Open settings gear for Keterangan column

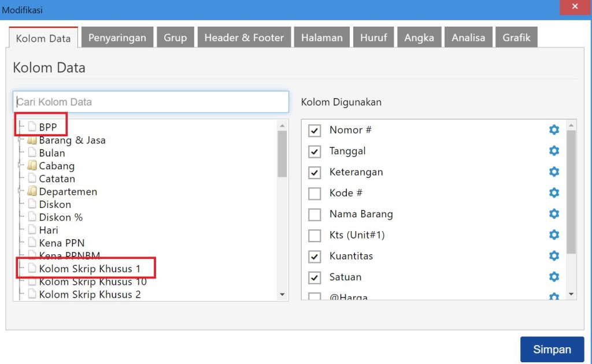point(554,172)
